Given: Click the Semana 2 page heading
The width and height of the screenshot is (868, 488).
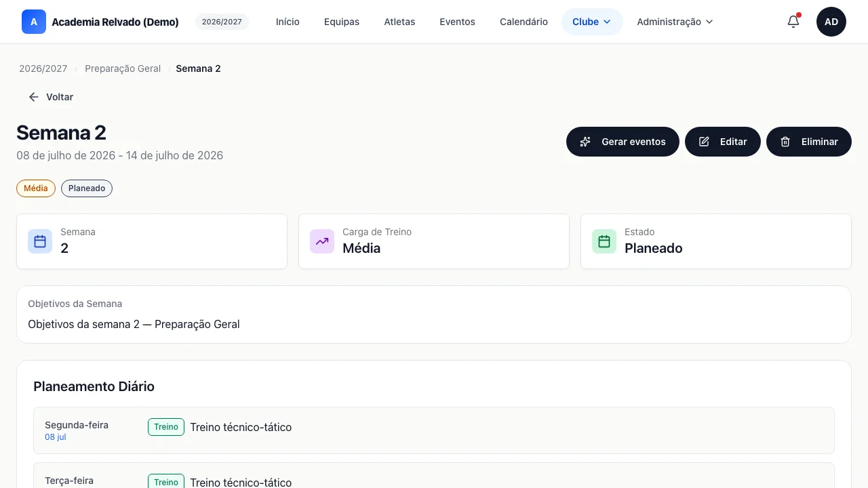Looking at the screenshot, I should coord(61,132).
